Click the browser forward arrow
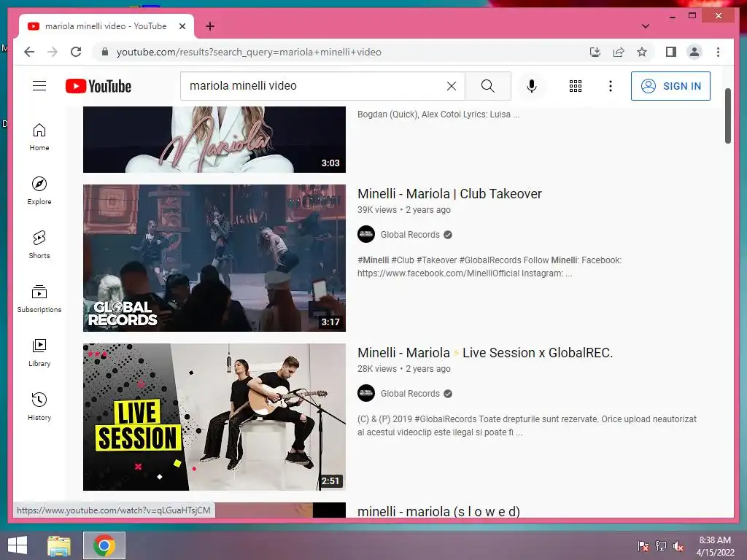Viewport: 747px width, 560px height. point(53,52)
